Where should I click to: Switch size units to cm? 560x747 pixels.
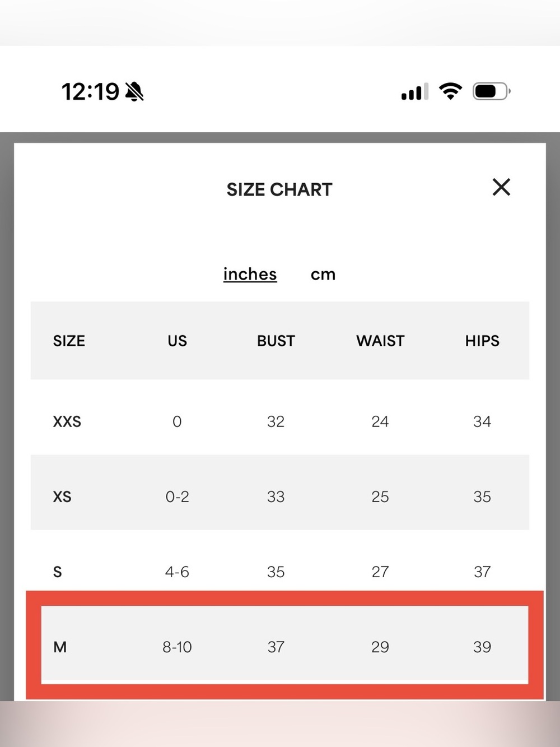(x=323, y=275)
